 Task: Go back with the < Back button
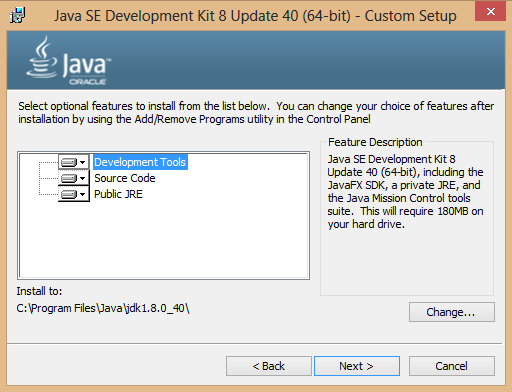click(269, 366)
